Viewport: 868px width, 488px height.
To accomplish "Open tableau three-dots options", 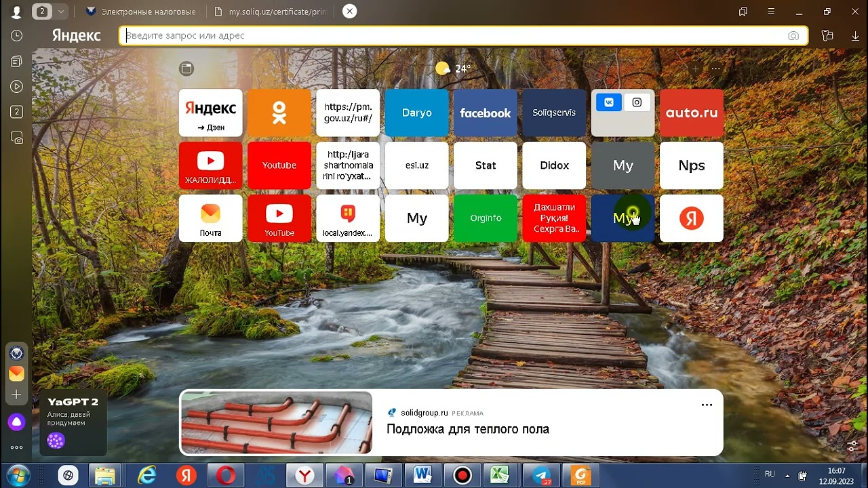I will [x=716, y=68].
